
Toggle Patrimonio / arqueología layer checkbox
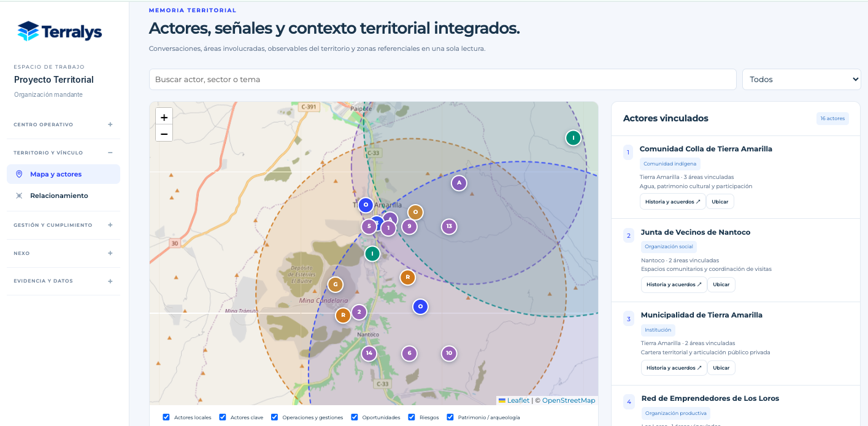[450, 417]
